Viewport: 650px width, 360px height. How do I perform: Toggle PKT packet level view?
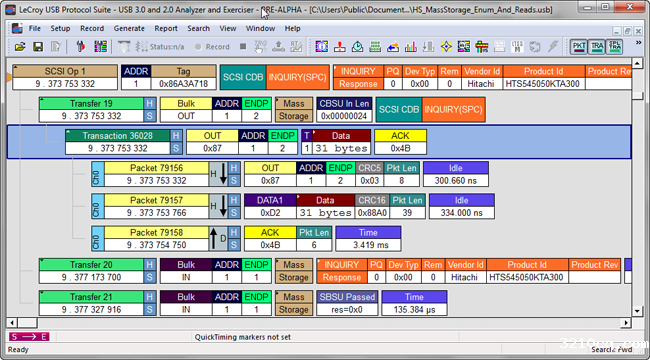click(579, 47)
